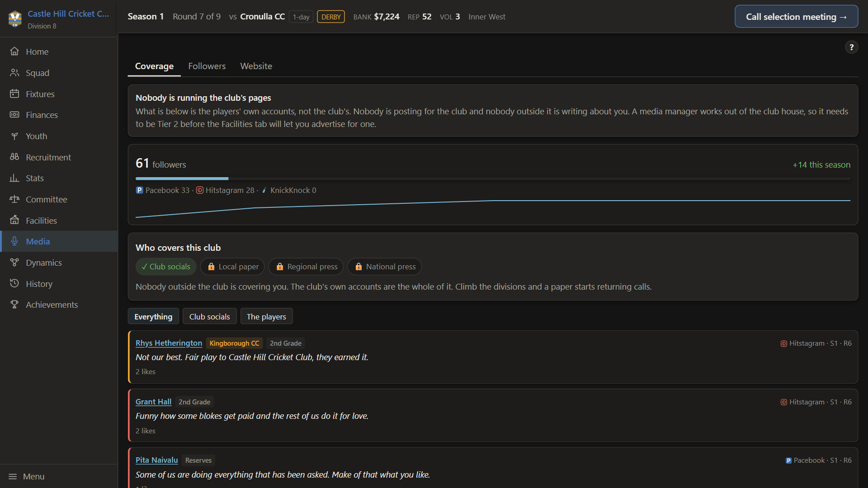Click the hamburger Menu icon
Viewport: 868px width, 488px height.
13,476
